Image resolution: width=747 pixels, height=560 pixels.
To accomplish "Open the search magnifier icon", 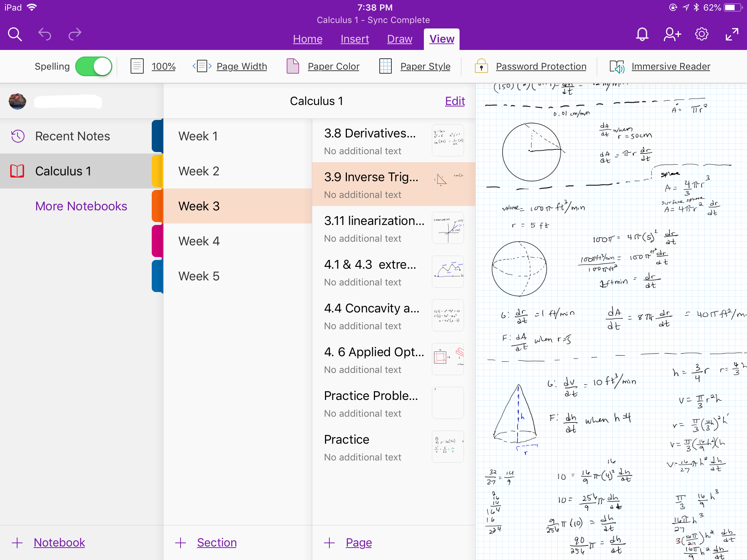I will point(15,35).
